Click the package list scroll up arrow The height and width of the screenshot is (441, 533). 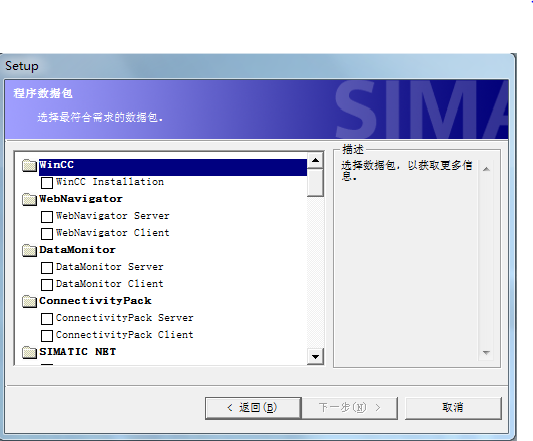[315, 160]
